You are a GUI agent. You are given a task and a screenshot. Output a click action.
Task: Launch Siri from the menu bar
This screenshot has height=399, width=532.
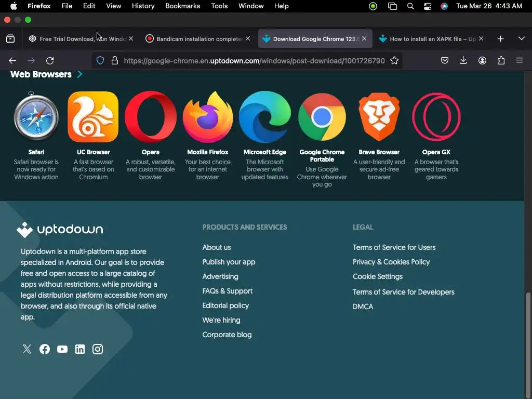(x=444, y=6)
